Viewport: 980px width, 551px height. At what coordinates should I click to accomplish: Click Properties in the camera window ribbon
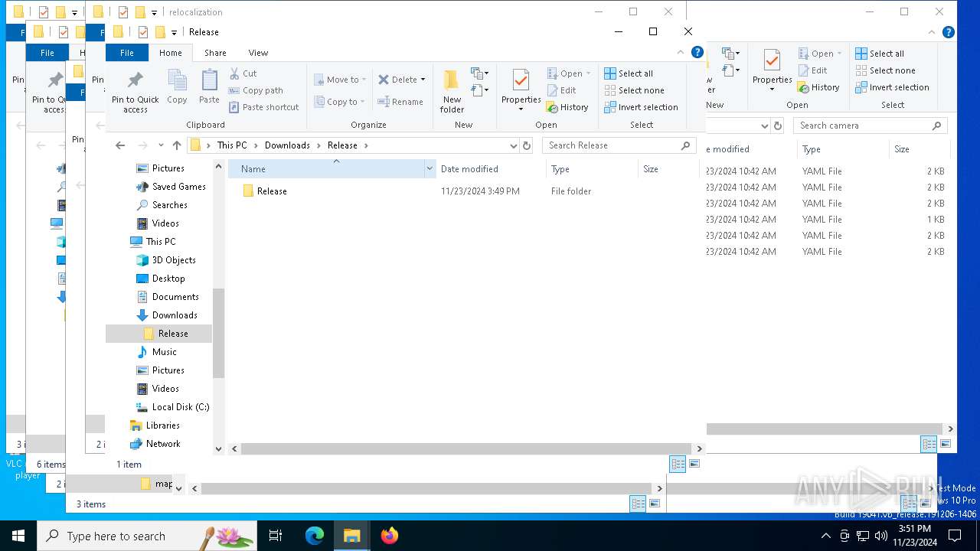[x=772, y=70]
